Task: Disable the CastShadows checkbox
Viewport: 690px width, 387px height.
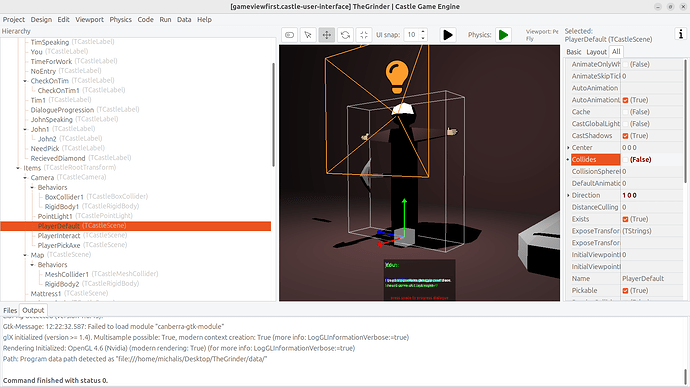Action: coord(625,136)
